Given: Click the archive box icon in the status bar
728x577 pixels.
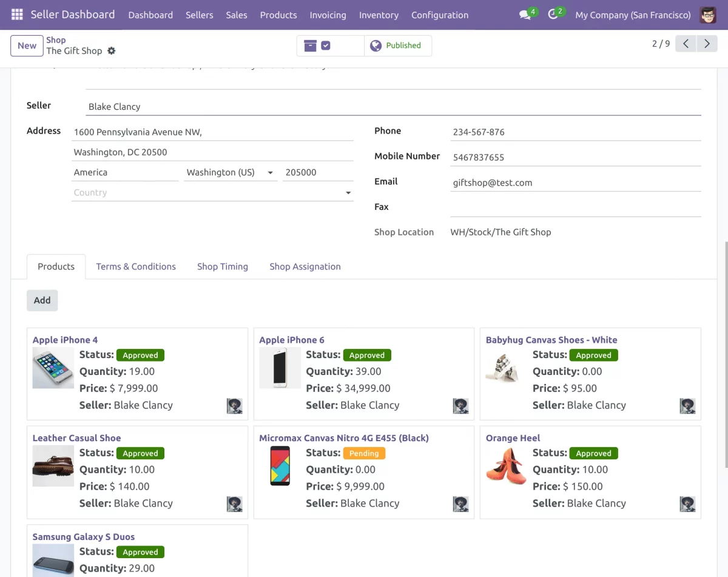Looking at the screenshot, I should [311, 45].
